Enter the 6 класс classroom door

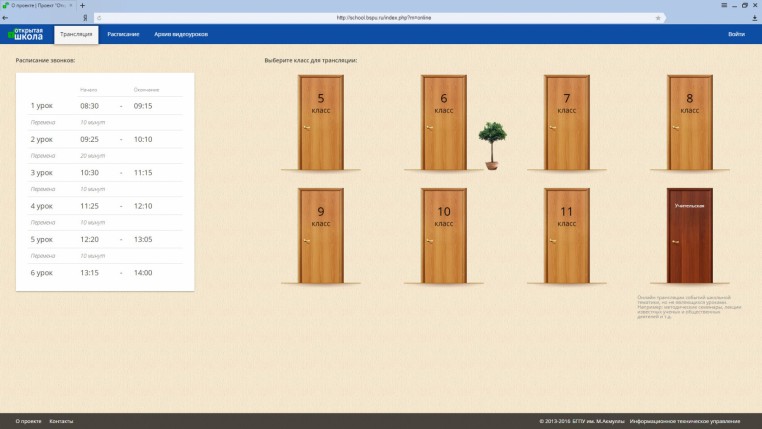pos(444,122)
